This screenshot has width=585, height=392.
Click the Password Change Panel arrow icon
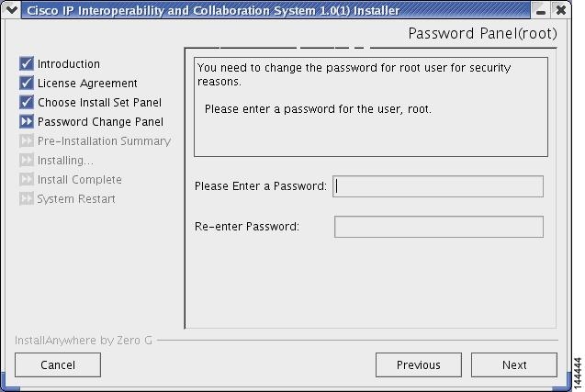pos(27,121)
